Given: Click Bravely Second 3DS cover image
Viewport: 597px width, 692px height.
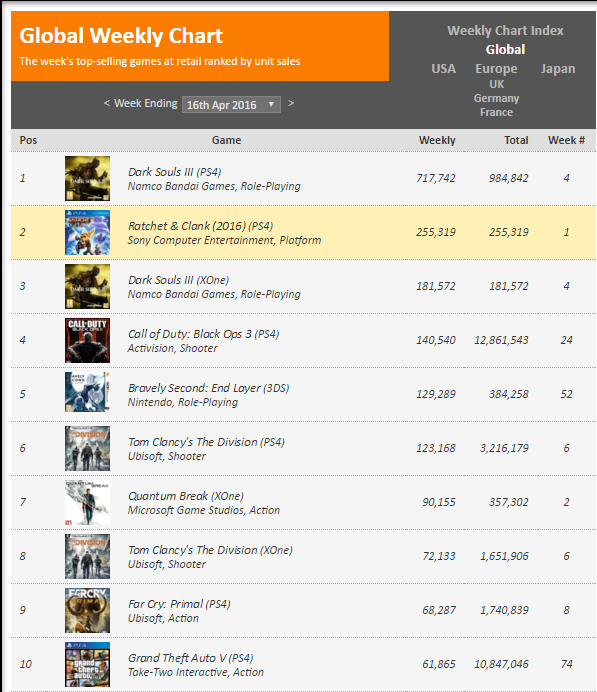Looking at the screenshot, I should click(x=87, y=392).
